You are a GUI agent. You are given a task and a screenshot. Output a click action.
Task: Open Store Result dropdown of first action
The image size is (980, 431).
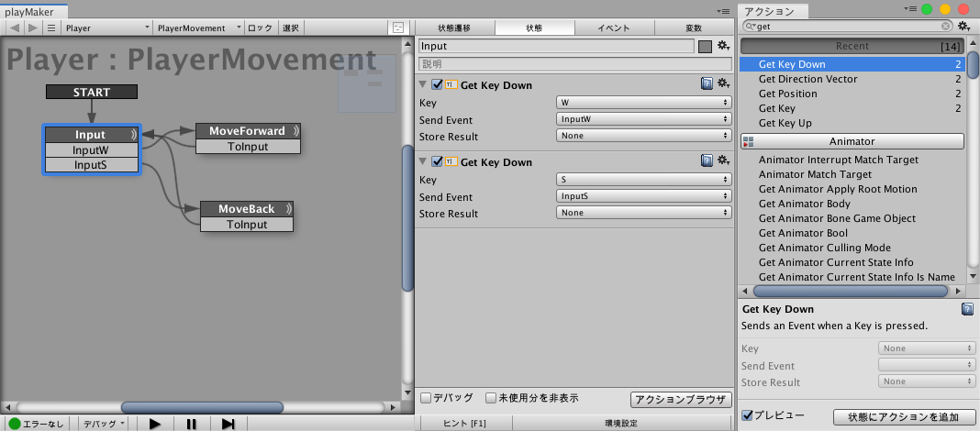coord(644,136)
